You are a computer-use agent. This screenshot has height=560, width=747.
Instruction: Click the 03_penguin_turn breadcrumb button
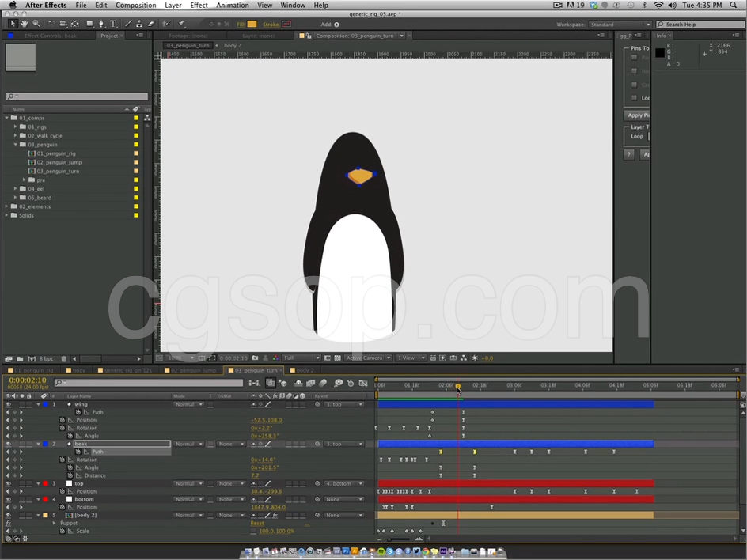[188, 45]
